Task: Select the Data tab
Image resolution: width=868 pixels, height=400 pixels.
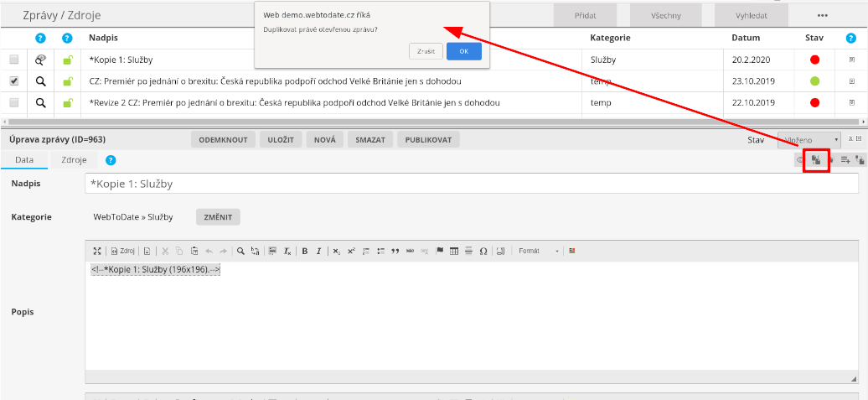Action: (x=24, y=159)
